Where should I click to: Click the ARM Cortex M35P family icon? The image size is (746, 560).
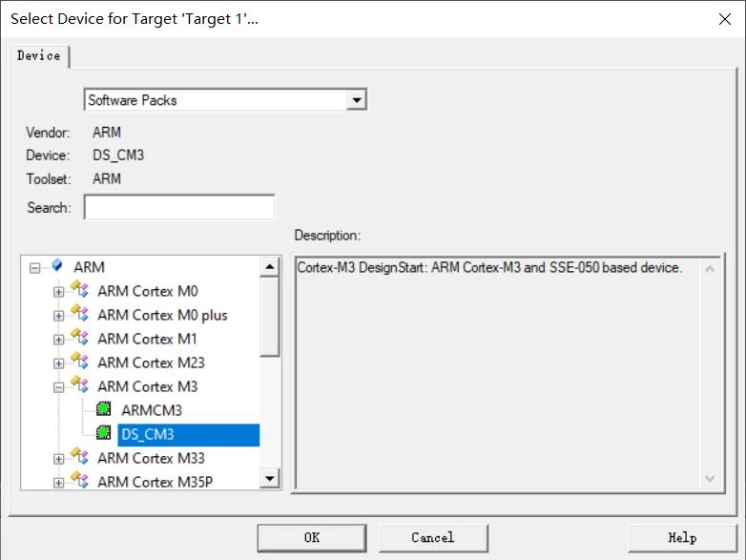(x=79, y=480)
